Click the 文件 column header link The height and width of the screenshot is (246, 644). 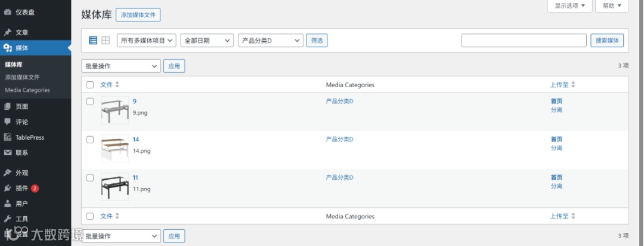point(106,85)
